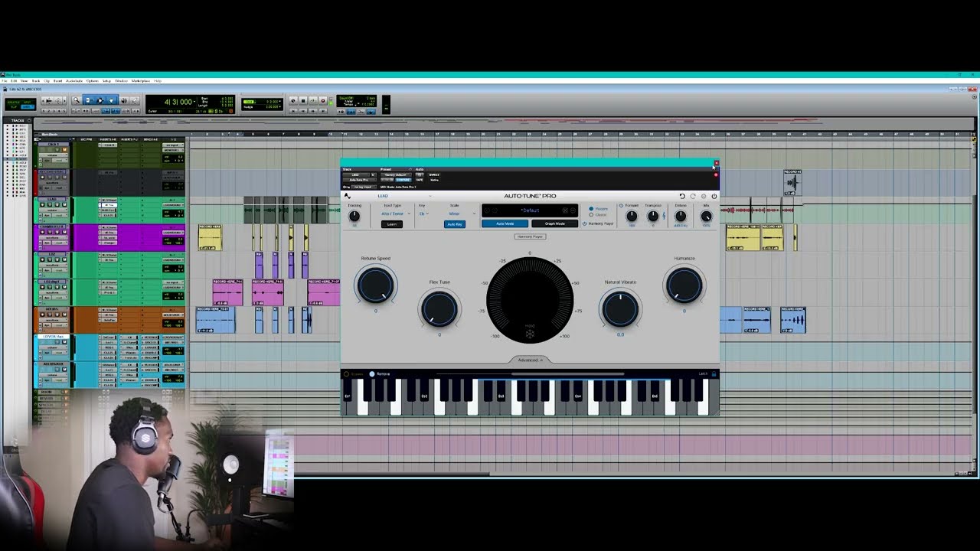Open the Track menu

coord(36,80)
